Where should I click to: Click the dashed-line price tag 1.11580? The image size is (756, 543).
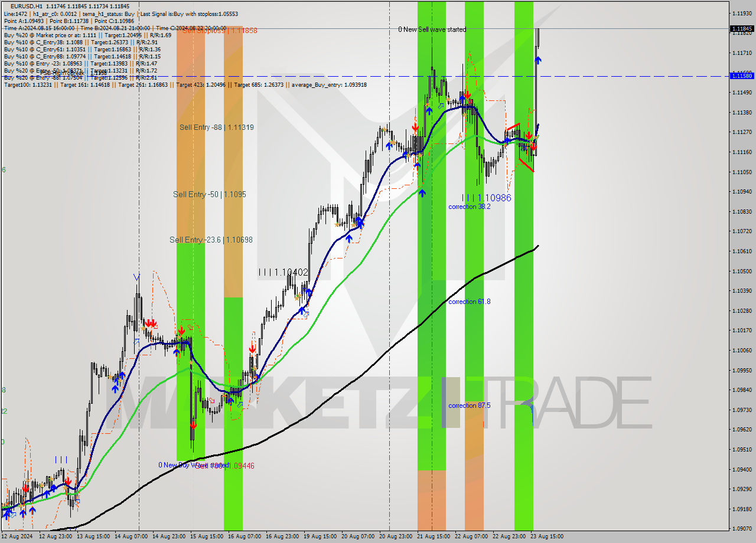[742, 76]
